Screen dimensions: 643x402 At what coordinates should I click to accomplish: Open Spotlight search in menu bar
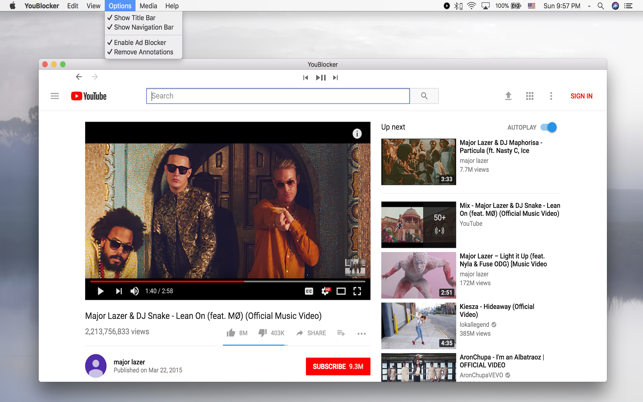(600, 6)
